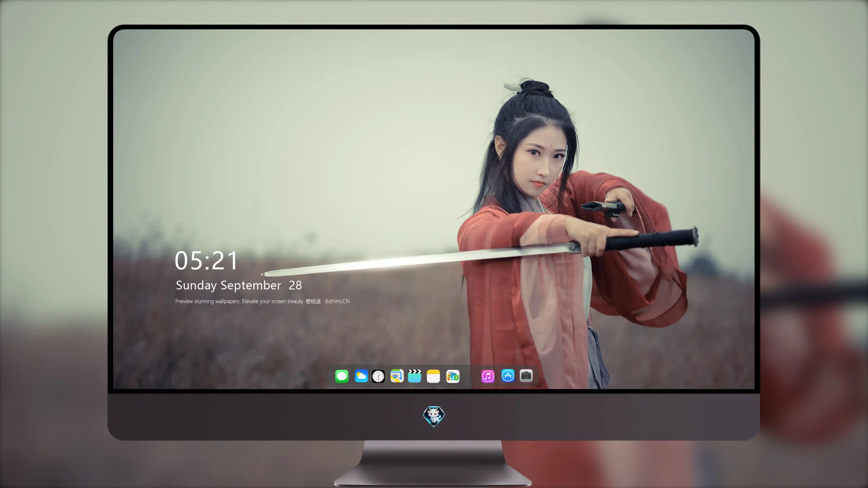Click the 'Preview stunning wallpapers' tagline text
Image resolution: width=868 pixels, height=488 pixels.
point(262,301)
